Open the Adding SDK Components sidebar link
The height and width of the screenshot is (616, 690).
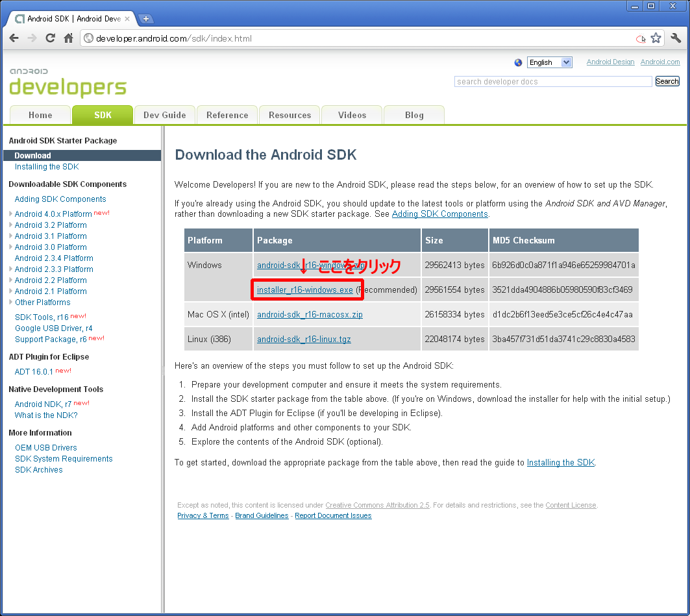[60, 199]
